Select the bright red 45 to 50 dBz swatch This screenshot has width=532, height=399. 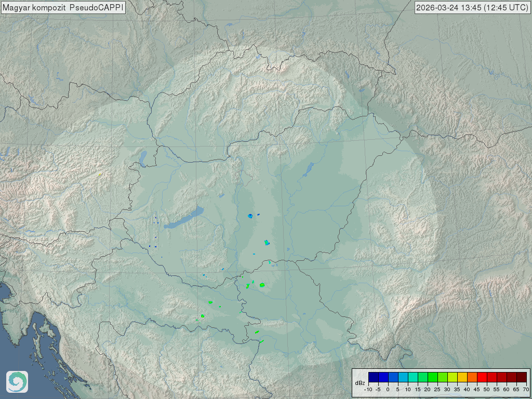pos(482,377)
